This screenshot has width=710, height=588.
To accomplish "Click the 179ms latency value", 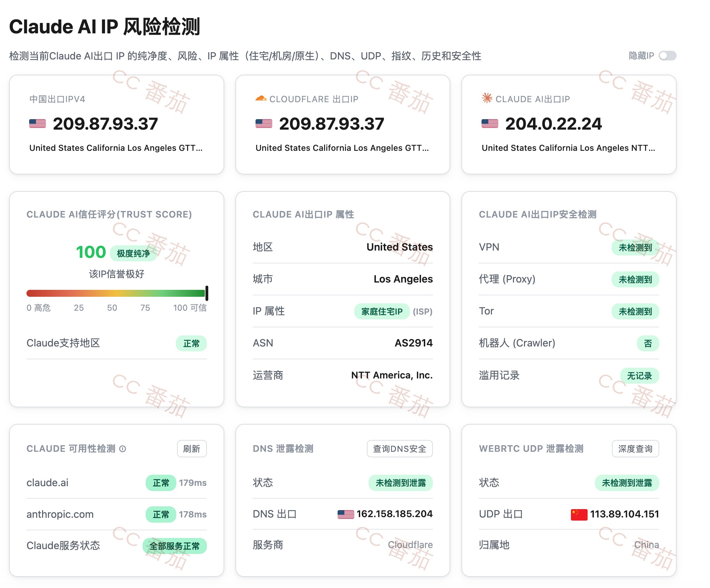I will click(x=193, y=483).
